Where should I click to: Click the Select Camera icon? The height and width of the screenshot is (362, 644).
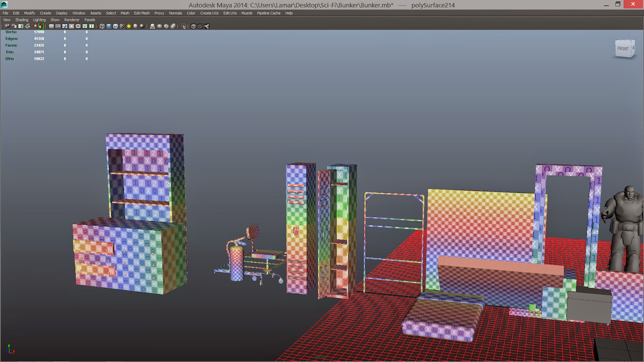click(7, 26)
